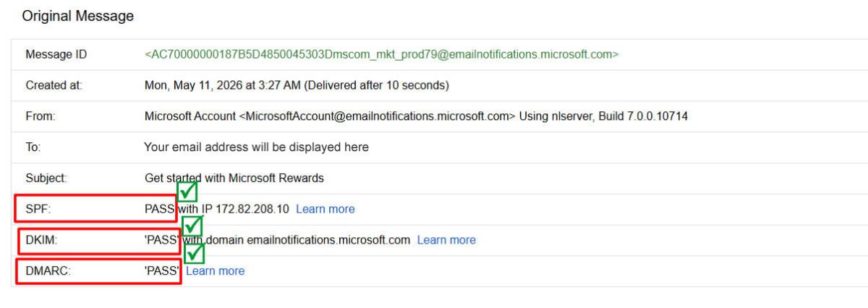The image size is (868, 308).
Task: Click the green checkmark next to SPF
Action: pos(187,191)
